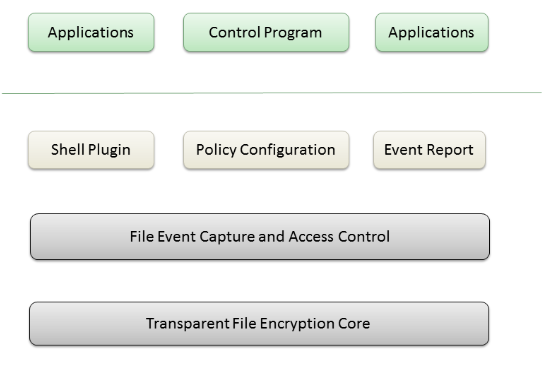Click the word 'Policy' in the beige box
The image size is (552, 368).
point(216,150)
